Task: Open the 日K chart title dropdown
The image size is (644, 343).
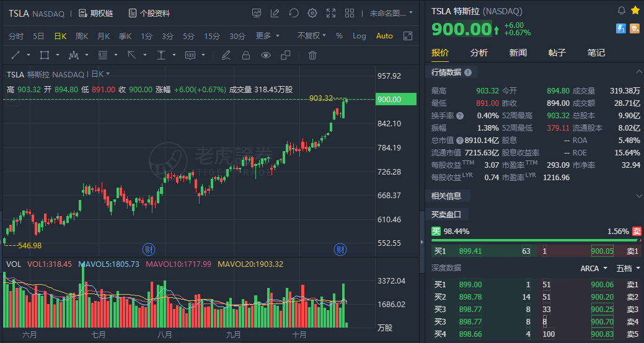Action: pyautogui.click(x=100, y=74)
